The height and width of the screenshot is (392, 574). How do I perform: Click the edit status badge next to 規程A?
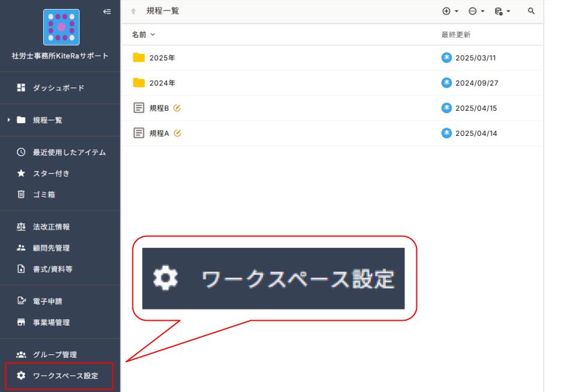[177, 133]
